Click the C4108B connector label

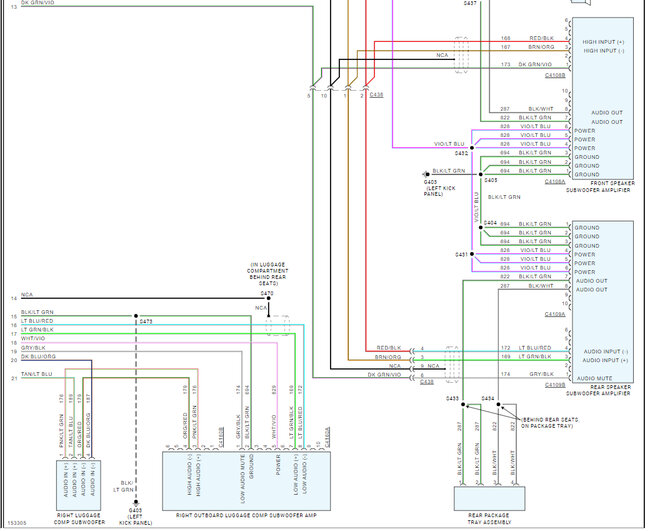pyautogui.click(x=555, y=75)
